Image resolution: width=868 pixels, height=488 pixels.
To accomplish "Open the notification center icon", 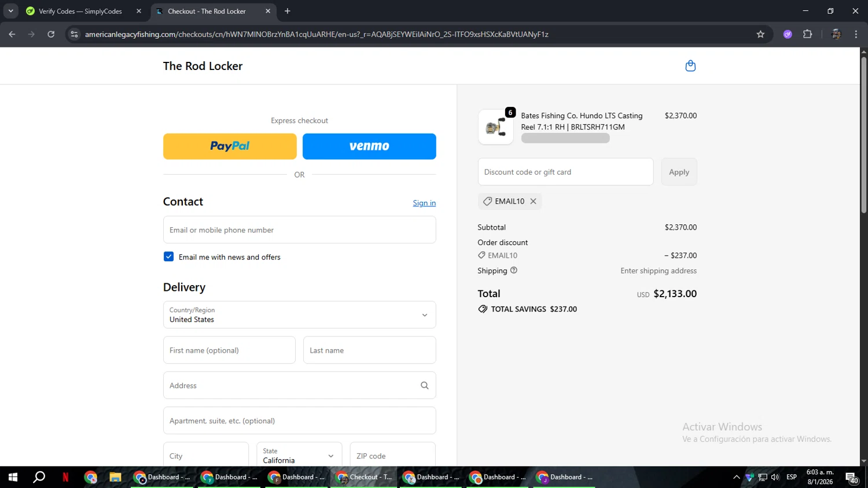I will (x=852, y=478).
